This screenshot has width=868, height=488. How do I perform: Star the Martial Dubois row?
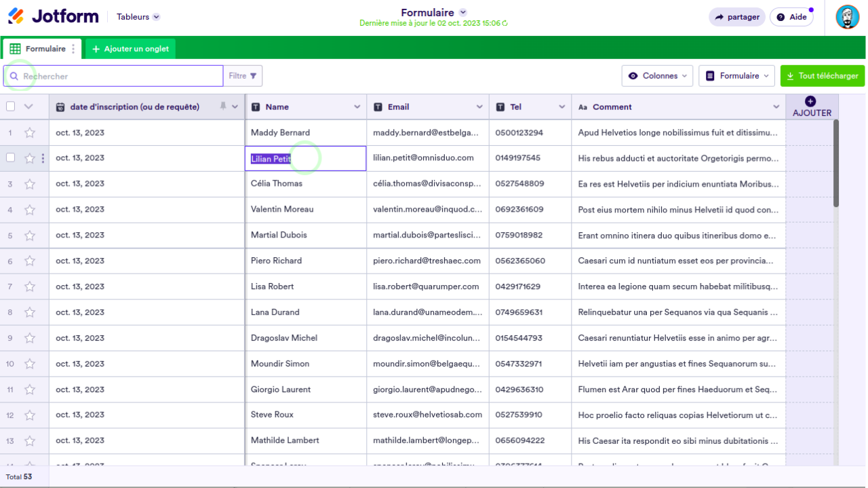click(30, 236)
